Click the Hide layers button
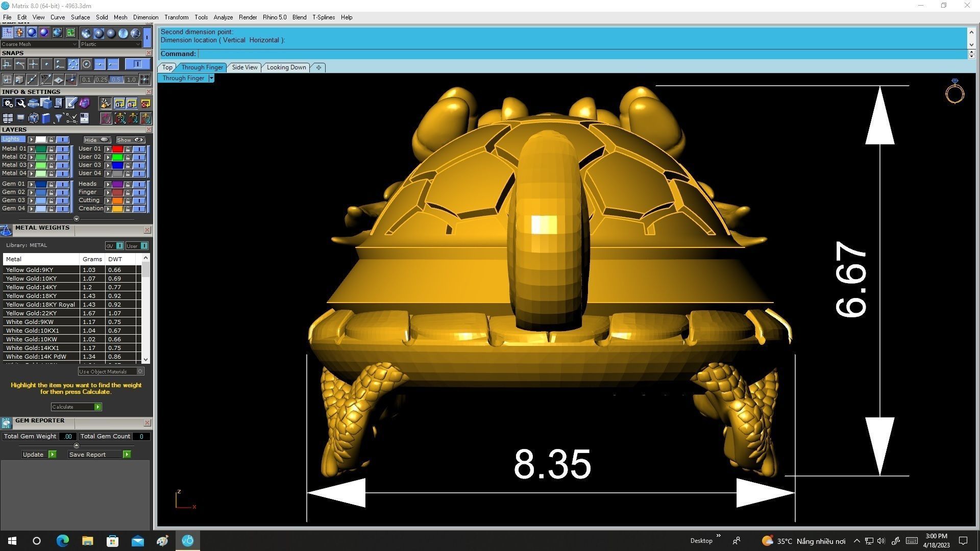 point(96,140)
